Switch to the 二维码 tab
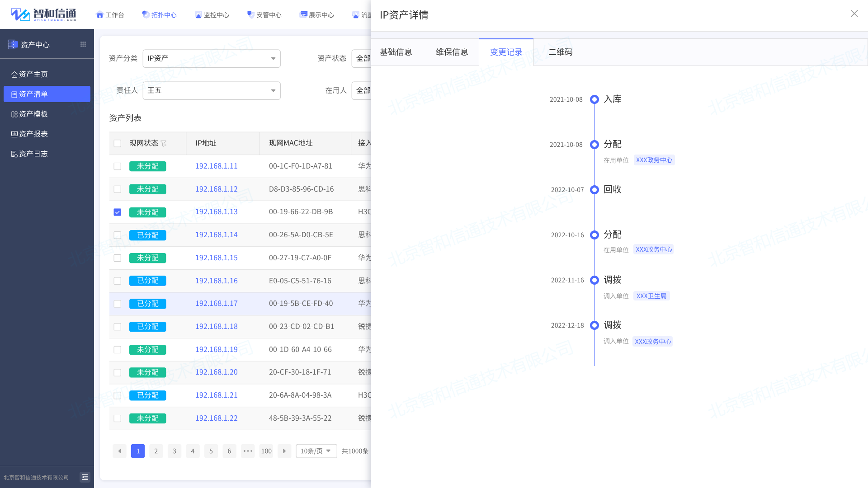The height and width of the screenshot is (488, 868). pos(561,52)
